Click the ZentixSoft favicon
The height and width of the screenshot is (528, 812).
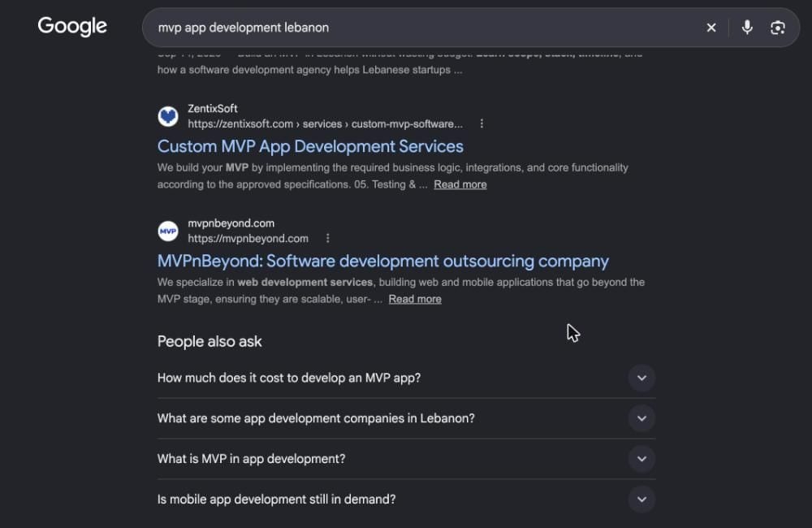pos(168,116)
